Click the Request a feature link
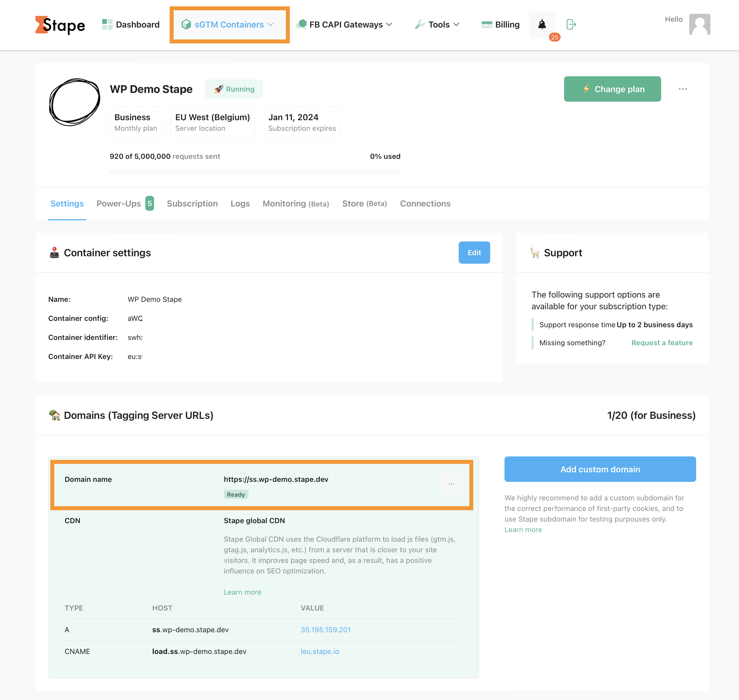Viewport: 739px width, 700px height. click(662, 343)
